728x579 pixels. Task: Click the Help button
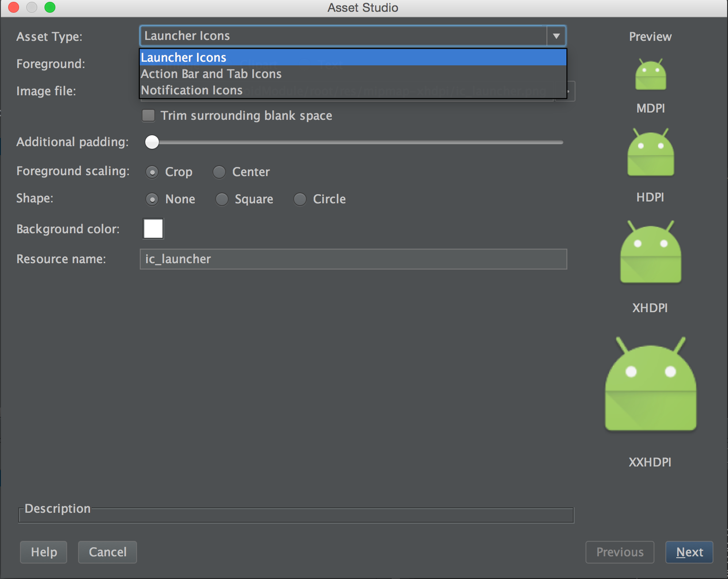click(44, 552)
